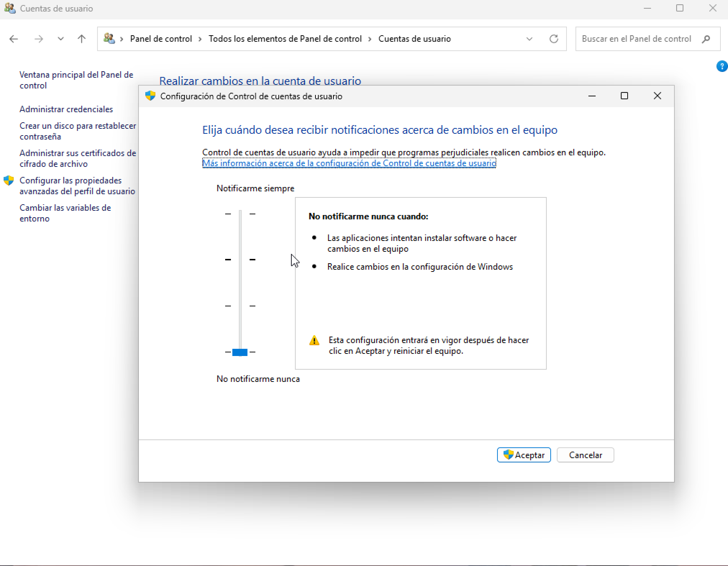Image resolution: width=728 pixels, height=566 pixels.
Task: Minimize the UAC settings dialog
Action: (592, 96)
